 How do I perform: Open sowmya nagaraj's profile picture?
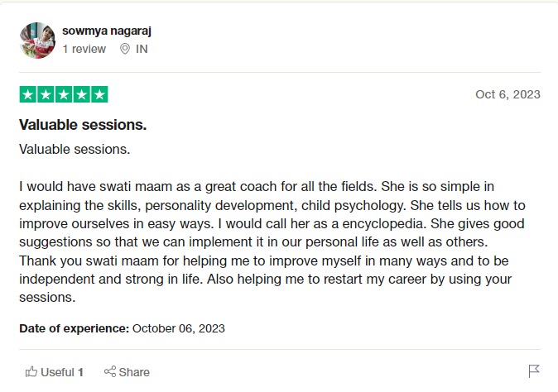point(37,40)
